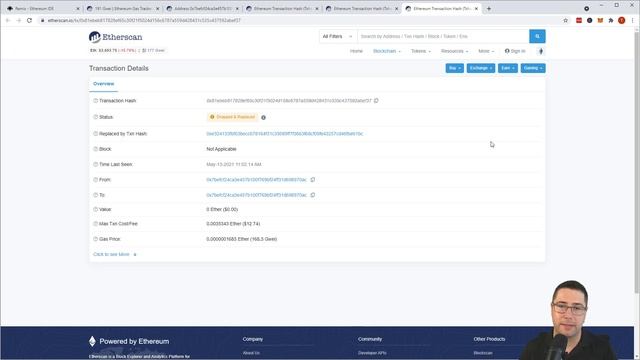Image resolution: width=640 pixels, height=360 pixels.
Task: Go back with the browser back arrow
Action: click(x=8, y=20)
